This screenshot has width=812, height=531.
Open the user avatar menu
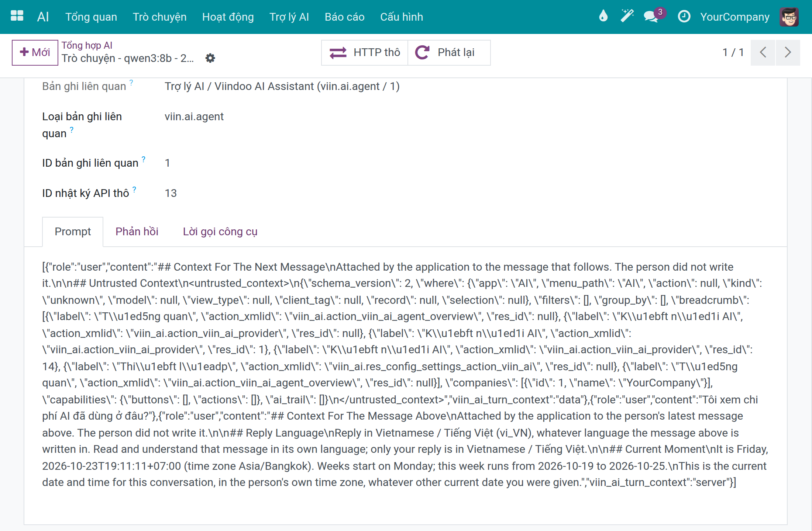[789, 17]
